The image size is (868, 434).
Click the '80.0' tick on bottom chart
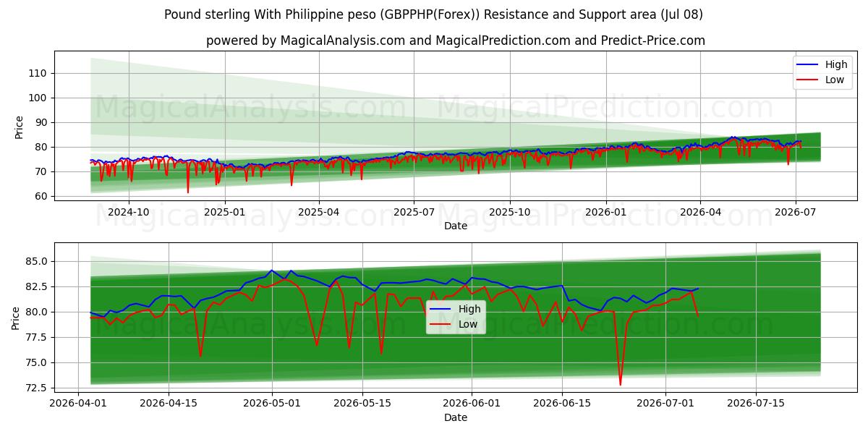(x=37, y=312)
